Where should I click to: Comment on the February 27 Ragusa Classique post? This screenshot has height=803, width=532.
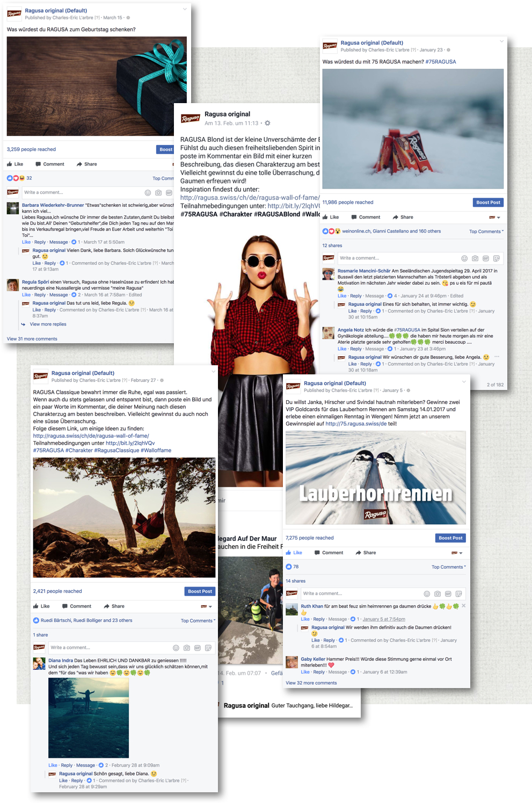click(76, 606)
